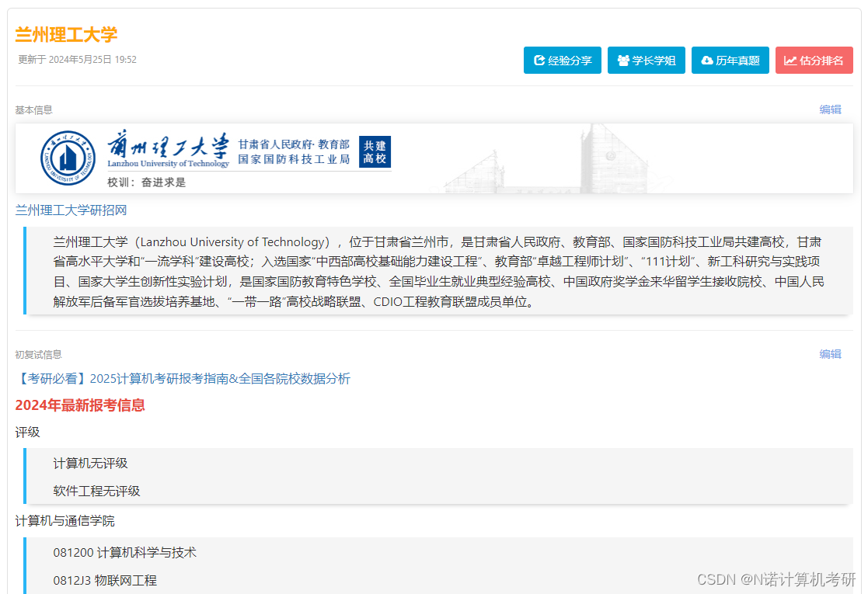Click the university introduction paragraph block
Screen dimensions: 868x594
[438, 271]
